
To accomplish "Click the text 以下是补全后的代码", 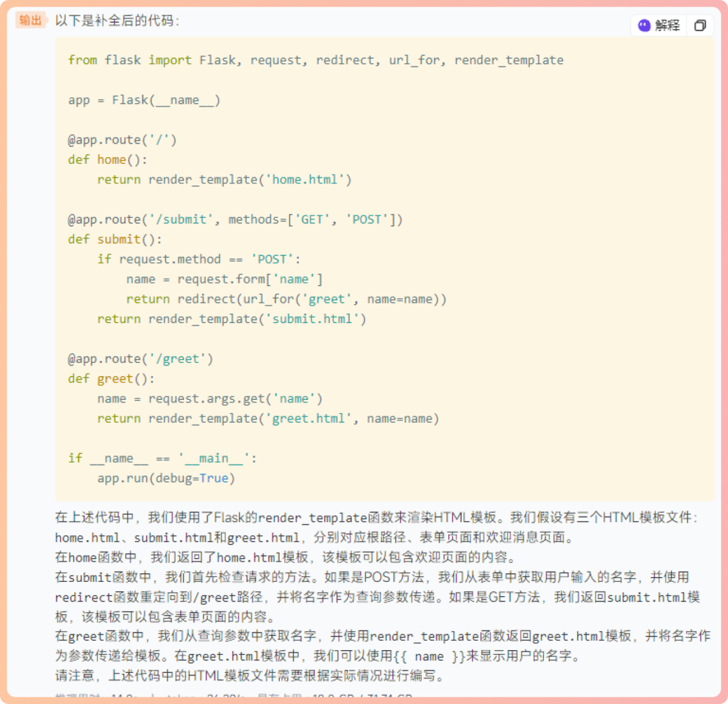I will 117,20.
